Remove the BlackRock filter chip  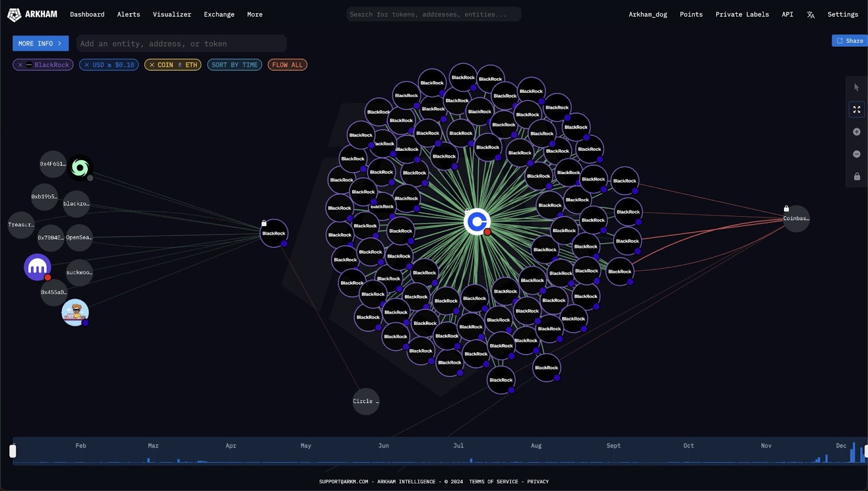(21, 65)
